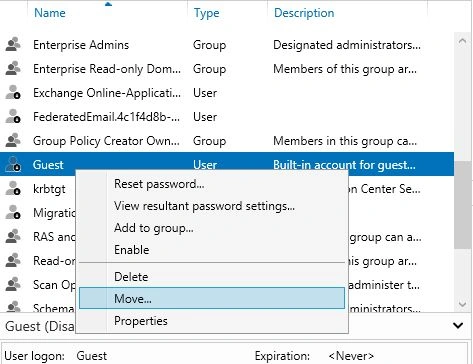
Task: Click the FederatedEmail user icon
Action: (13, 117)
